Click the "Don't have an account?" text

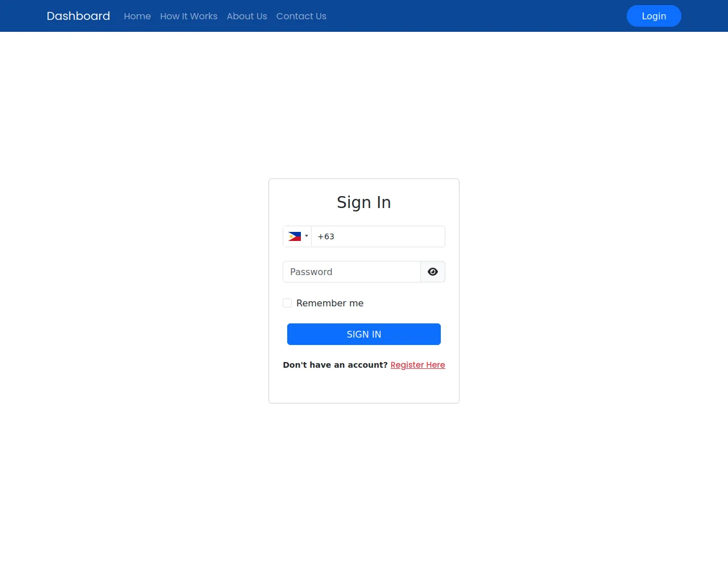(335, 365)
